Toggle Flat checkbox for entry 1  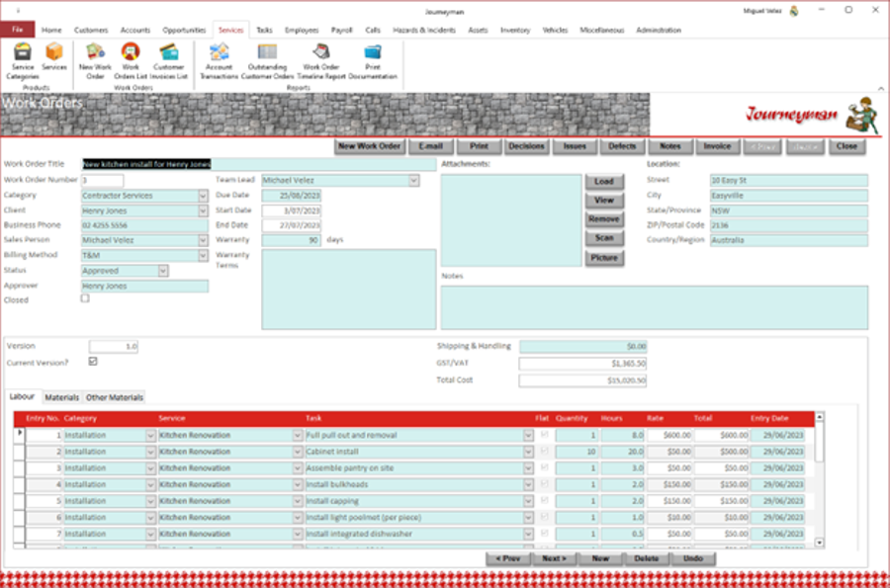pyautogui.click(x=544, y=435)
